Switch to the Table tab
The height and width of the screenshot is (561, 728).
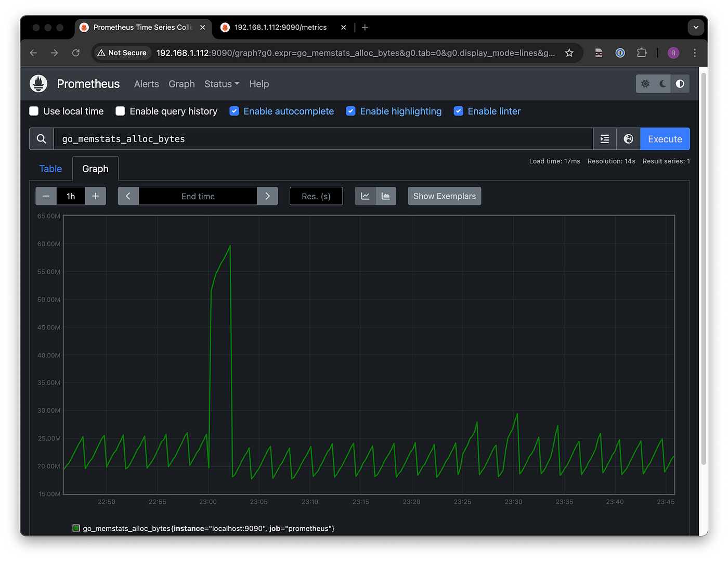(50, 169)
